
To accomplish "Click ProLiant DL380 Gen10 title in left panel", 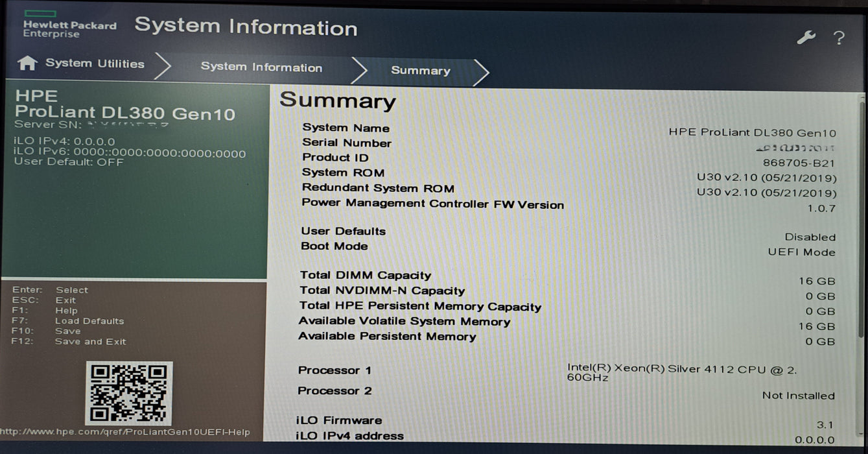I will click(x=125, y=113).
